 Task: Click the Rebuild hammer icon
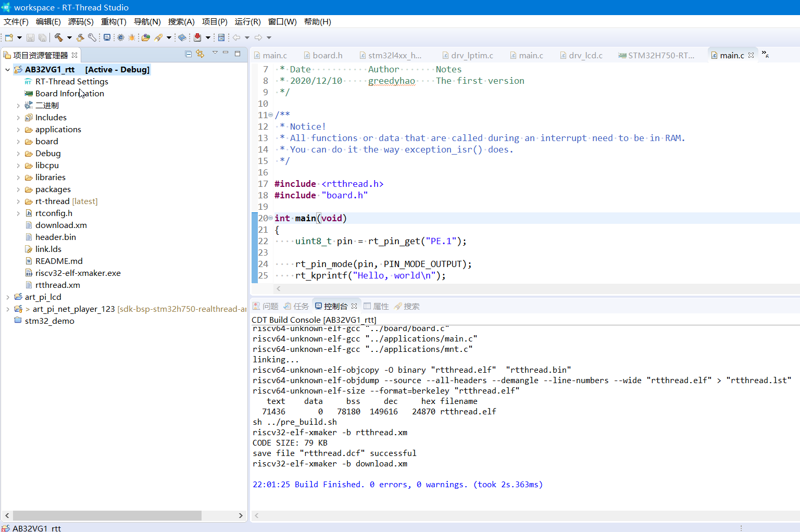pyautogui.click(x=80, y=37)
